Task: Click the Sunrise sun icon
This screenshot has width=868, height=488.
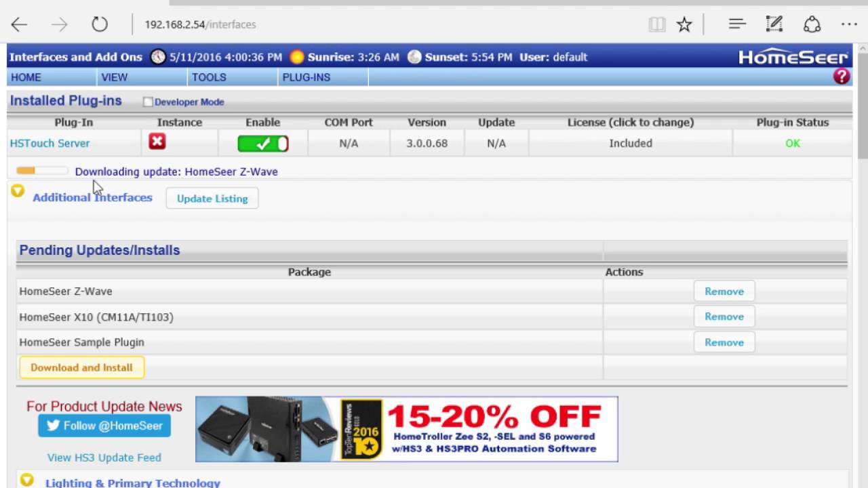Action: [x=297, y=57]
